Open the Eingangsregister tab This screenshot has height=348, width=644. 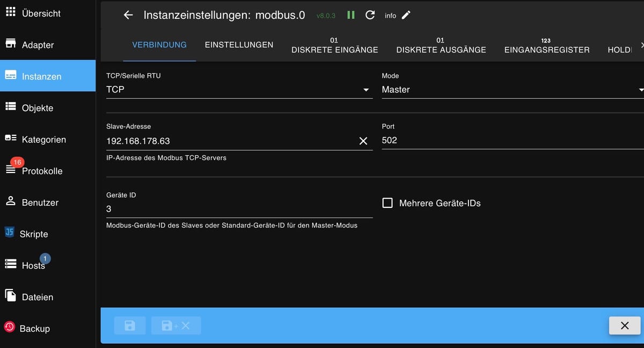pyautogui.click(x=547, y=45)
